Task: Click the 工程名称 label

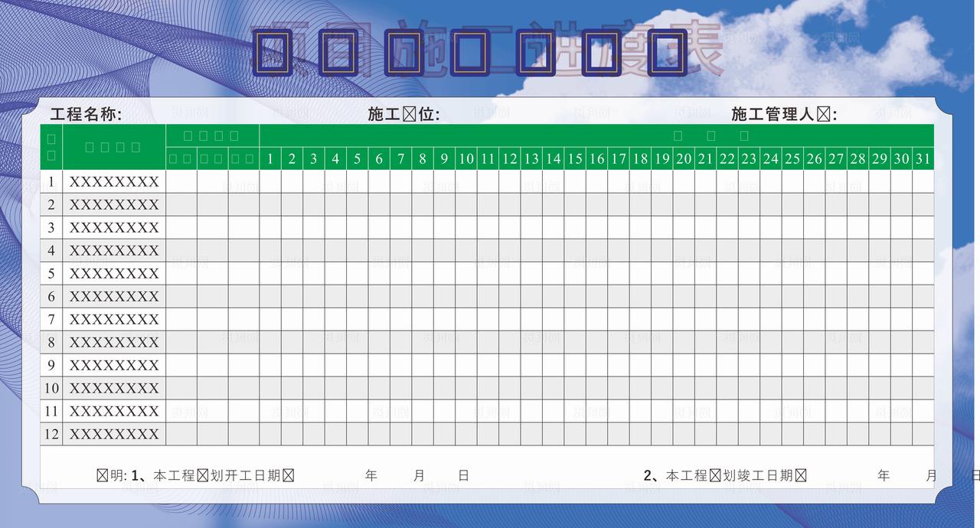Action: 86,112
